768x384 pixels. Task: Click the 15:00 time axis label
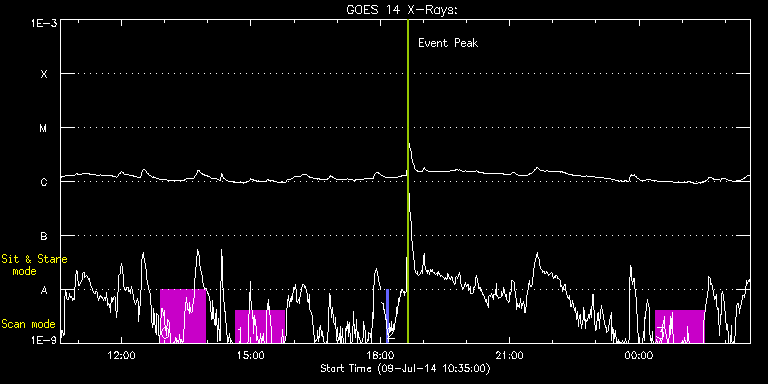251,355
